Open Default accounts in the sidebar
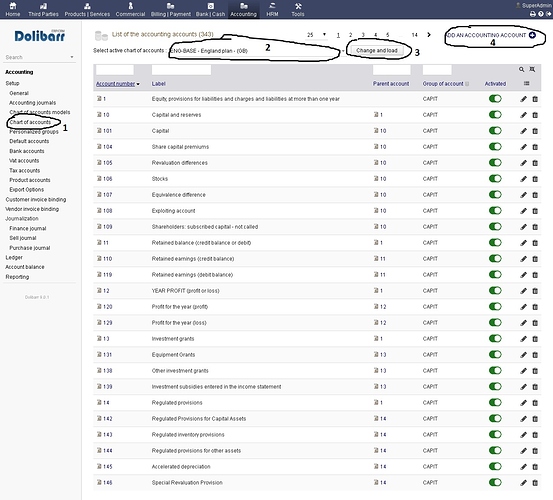 [29, 141]
